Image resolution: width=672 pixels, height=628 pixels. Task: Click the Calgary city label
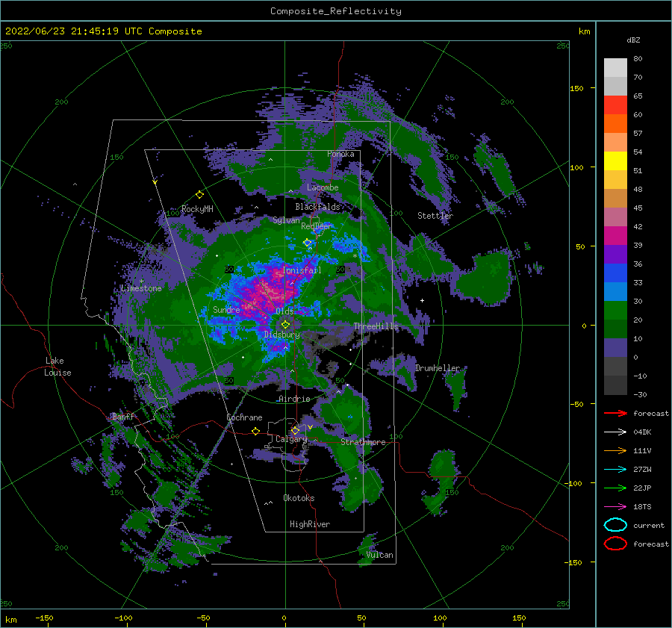pos(291,439)
